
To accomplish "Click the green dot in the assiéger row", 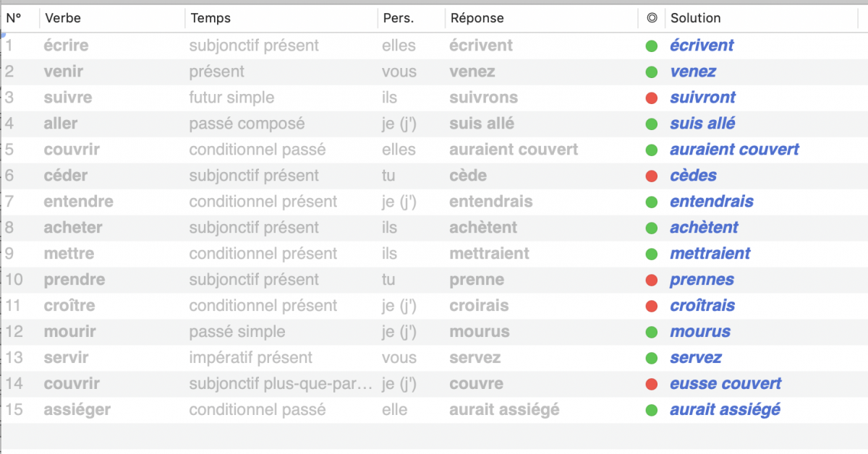I will point(652,410).
